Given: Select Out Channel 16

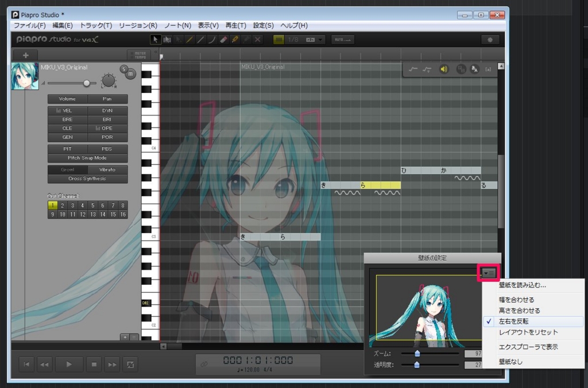Looking at the screenshot, I should point(123,215).
